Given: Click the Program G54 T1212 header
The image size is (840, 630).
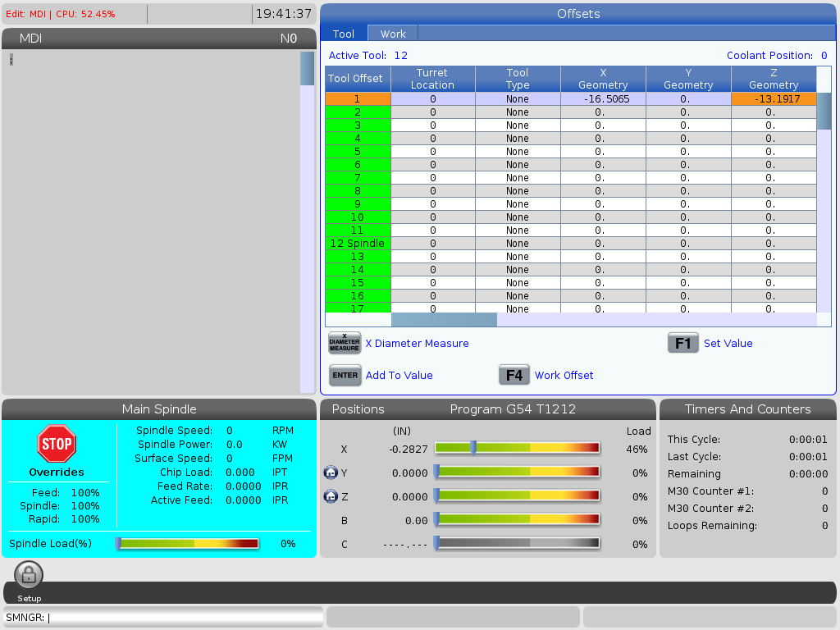Looking at the screenshot, I should point(513,409).
